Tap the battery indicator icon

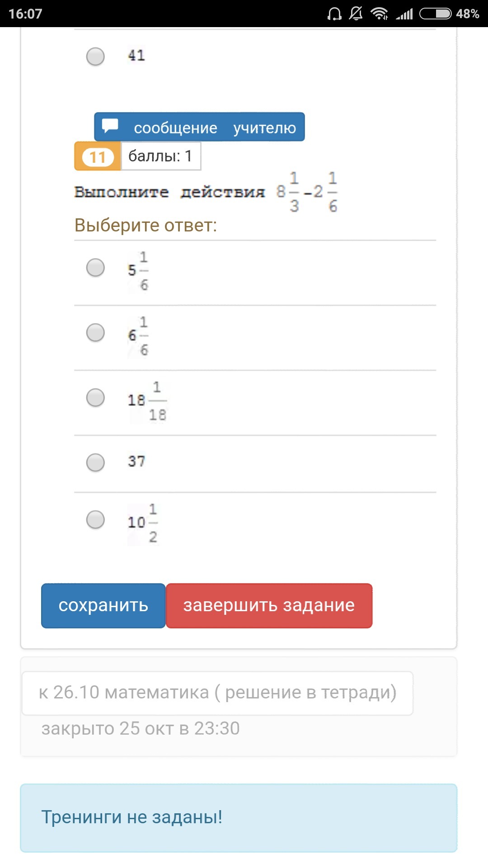435,14
